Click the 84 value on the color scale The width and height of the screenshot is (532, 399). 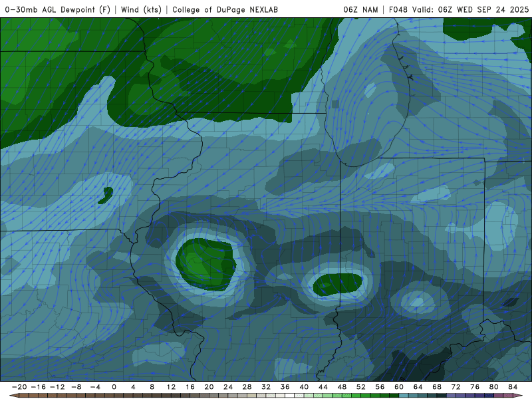click(513, 387)
